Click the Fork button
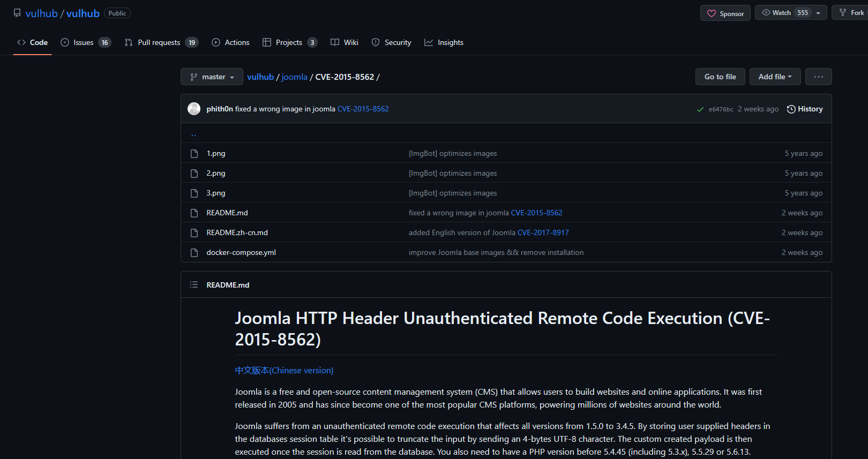This screenshot has width=868, height=459. (851, 13)
